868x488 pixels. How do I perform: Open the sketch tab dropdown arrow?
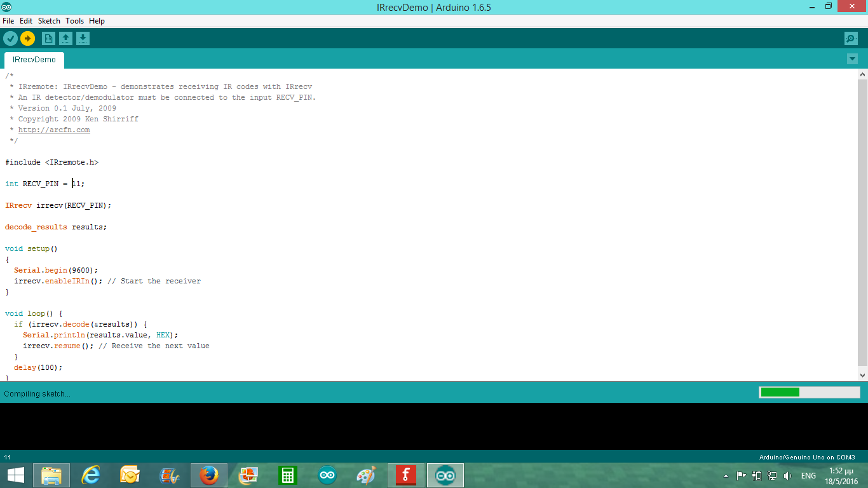(x=852, y=59)
